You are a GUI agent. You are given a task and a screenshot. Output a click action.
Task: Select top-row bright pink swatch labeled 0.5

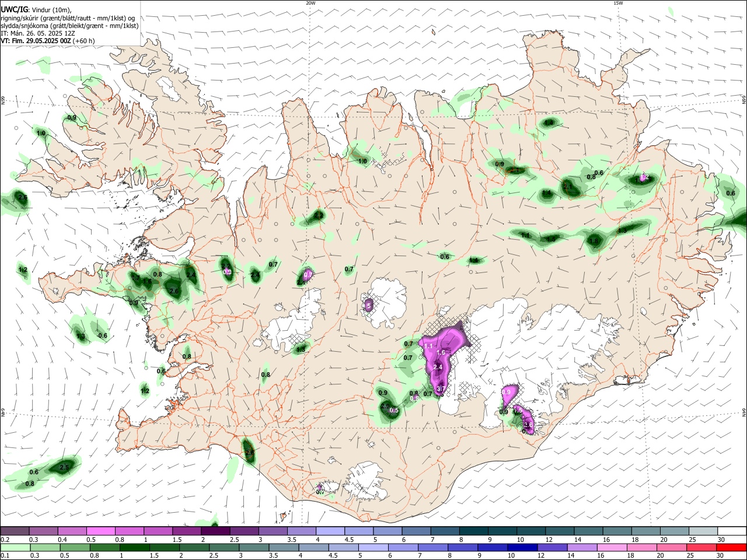click(100, 531)
